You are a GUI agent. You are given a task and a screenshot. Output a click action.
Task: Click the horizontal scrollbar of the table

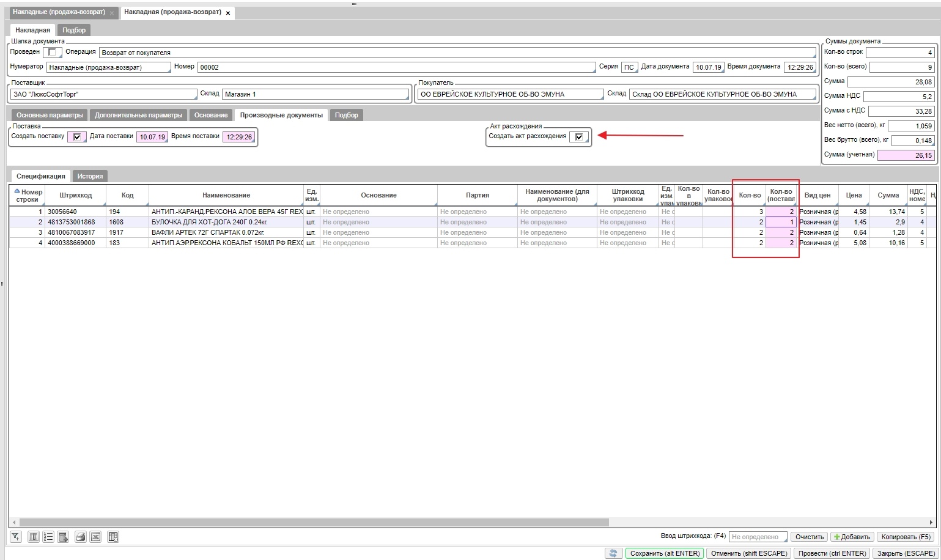pyautogui.click(x=314, y=523)
